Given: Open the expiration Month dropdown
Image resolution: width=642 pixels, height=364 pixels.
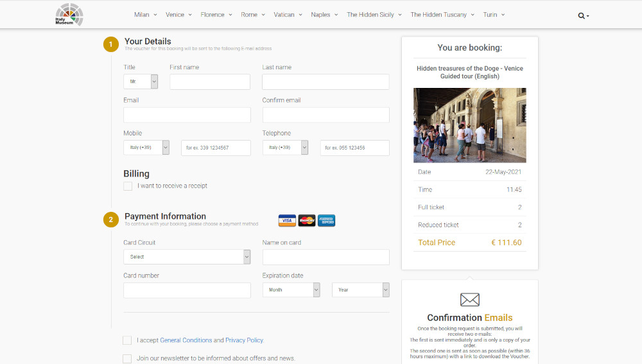Looking at the screenshot, I should (x=291, y=290).
